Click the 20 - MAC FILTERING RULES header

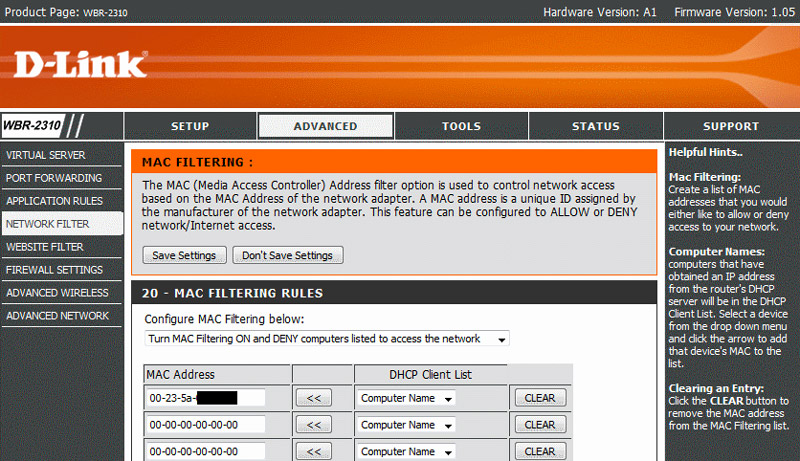click(232, 293)
